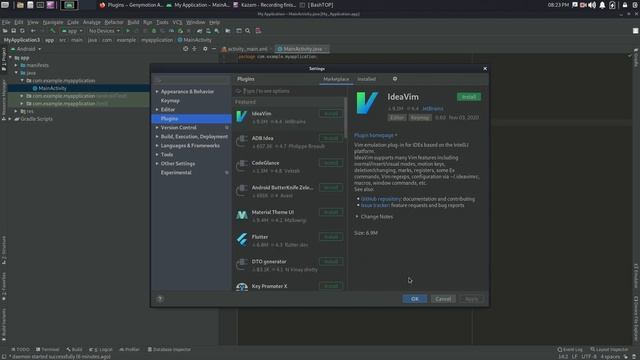
Task: Click the IdeaVim icon in plugin list
Action: point(242,117)
